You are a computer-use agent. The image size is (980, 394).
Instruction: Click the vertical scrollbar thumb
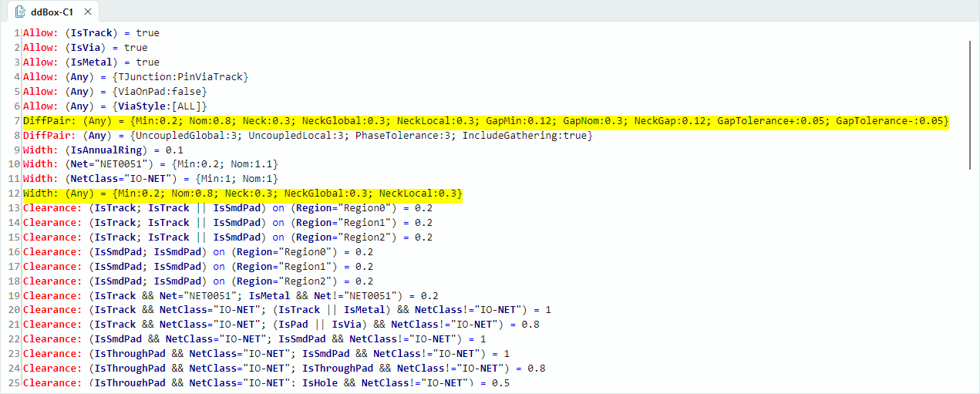tap(970, 104)
